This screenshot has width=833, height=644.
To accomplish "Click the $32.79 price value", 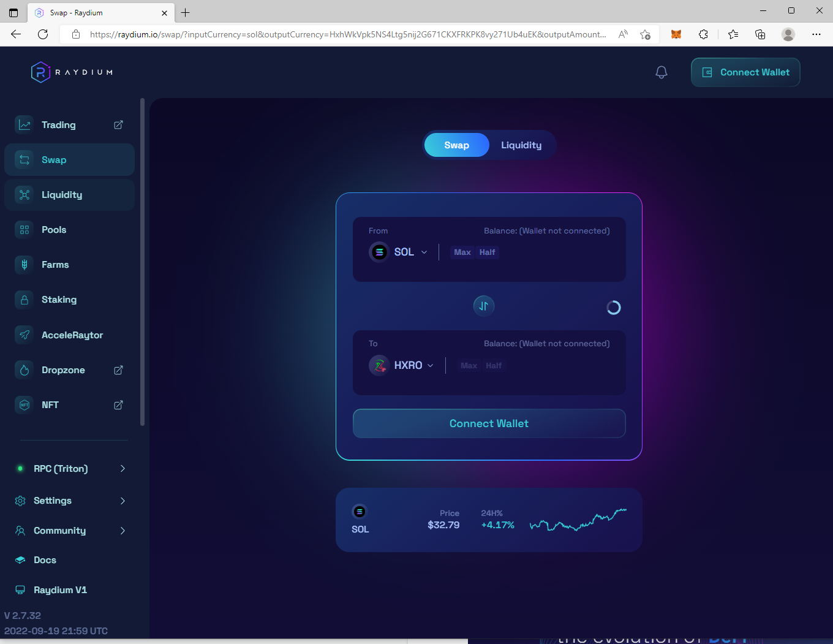I will 443,525.
